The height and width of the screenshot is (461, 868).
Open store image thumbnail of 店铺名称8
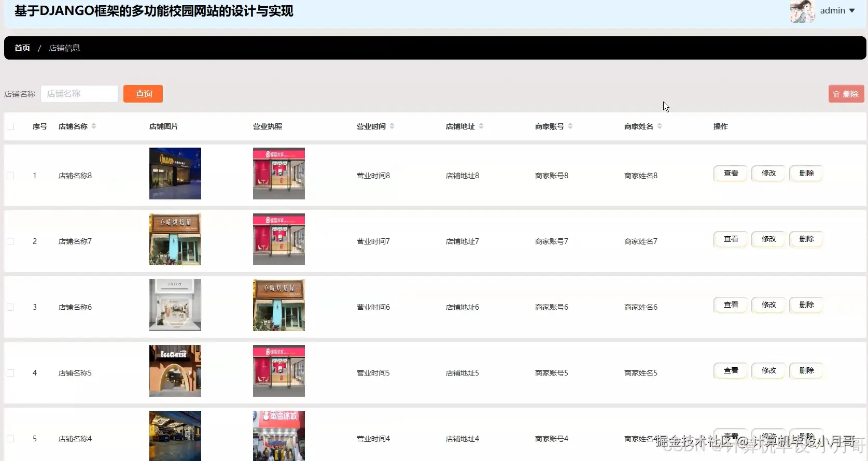coord(175,174)
